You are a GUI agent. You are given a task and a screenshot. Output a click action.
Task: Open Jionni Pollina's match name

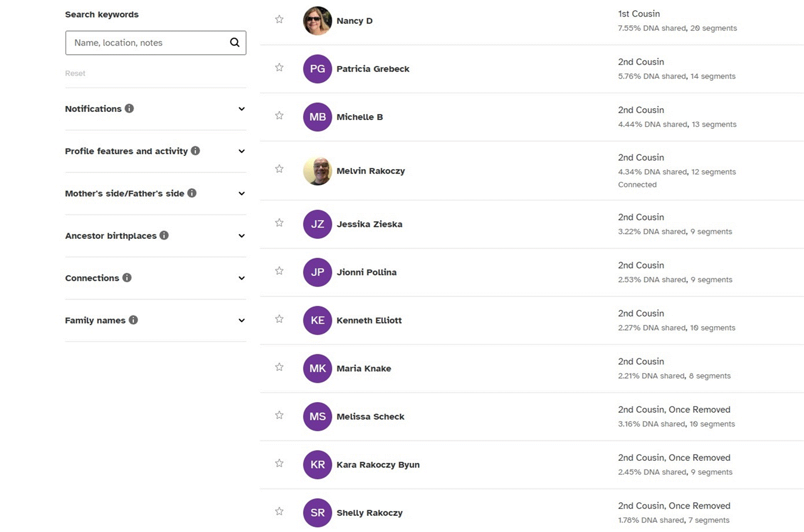pyautogui.click(x=366, y=272)
